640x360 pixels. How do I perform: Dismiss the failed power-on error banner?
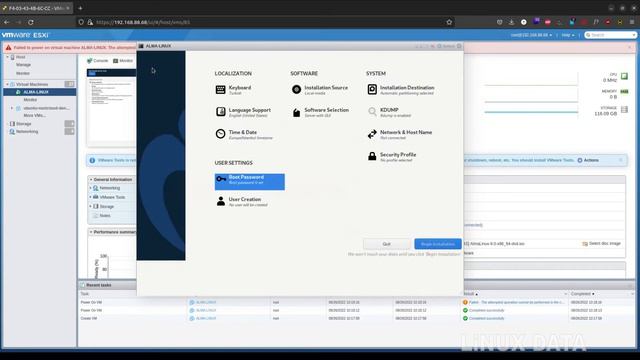pos(629,47)
